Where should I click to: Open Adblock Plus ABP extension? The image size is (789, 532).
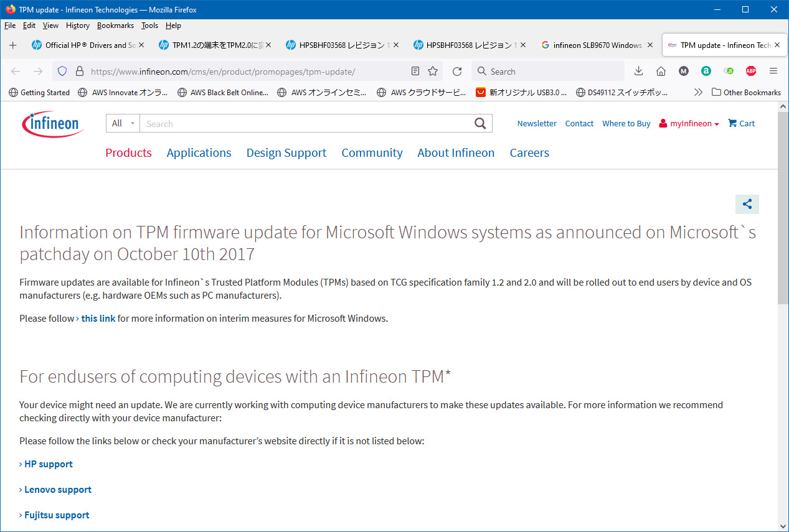[751, 72]
